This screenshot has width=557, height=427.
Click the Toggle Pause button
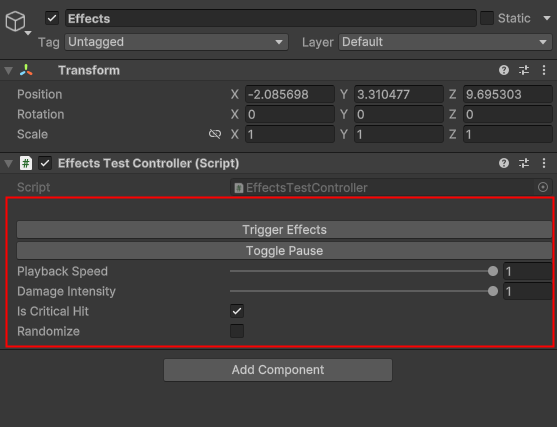pos(284,251)
